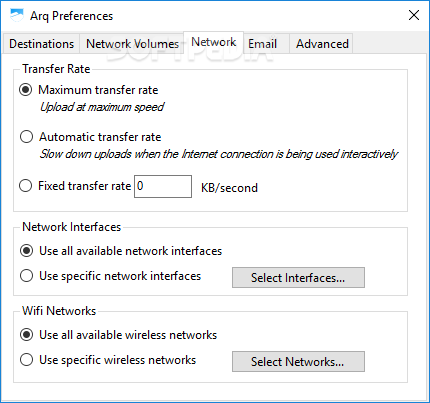Click the Select Interfaces... button
The width and height of the screenshot is (430, 403).
(x=298, y=277)
